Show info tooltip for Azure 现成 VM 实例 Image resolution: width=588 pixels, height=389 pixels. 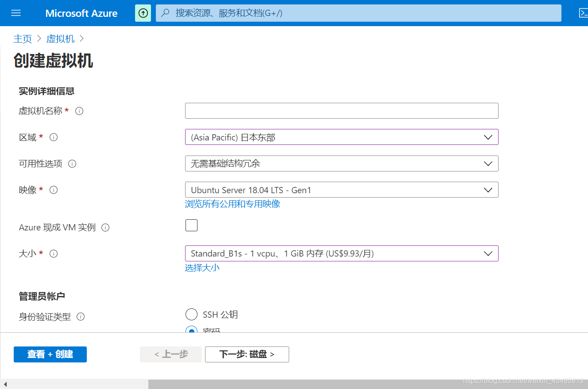[x=105, y=228]
